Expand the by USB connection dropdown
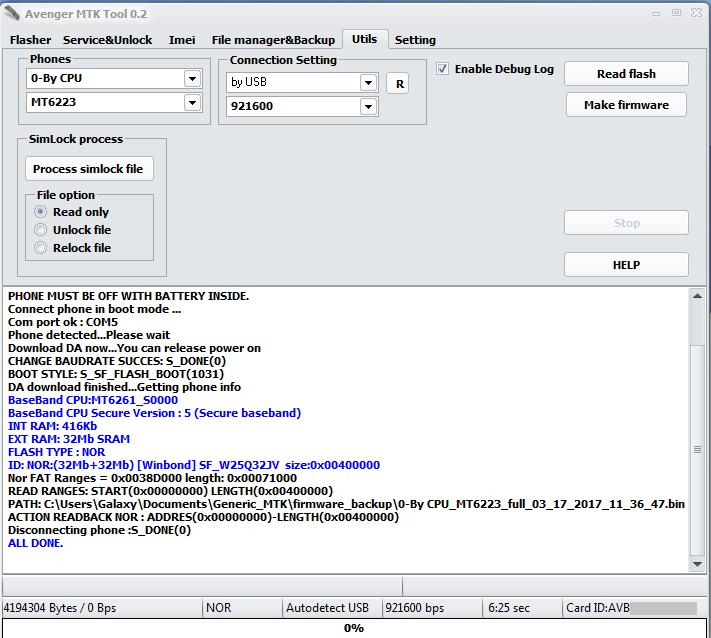The image size is (711, 638). pyautogui.click(x=367, y=82)
